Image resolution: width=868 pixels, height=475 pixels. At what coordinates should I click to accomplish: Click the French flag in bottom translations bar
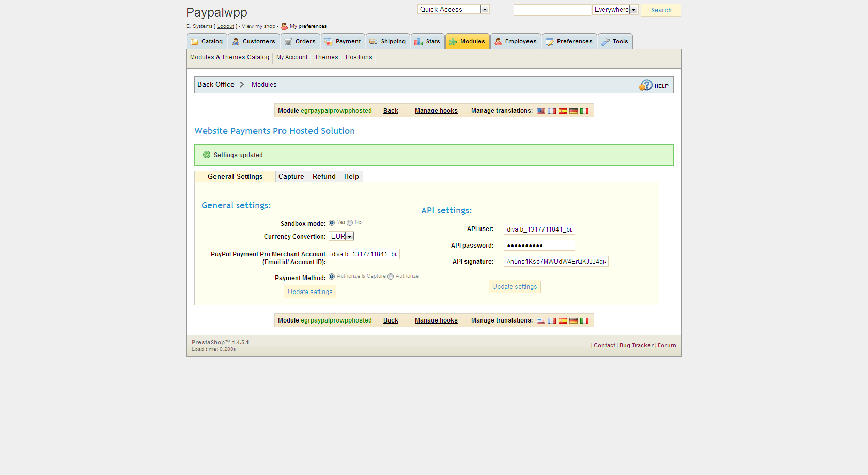pos(552,320)
